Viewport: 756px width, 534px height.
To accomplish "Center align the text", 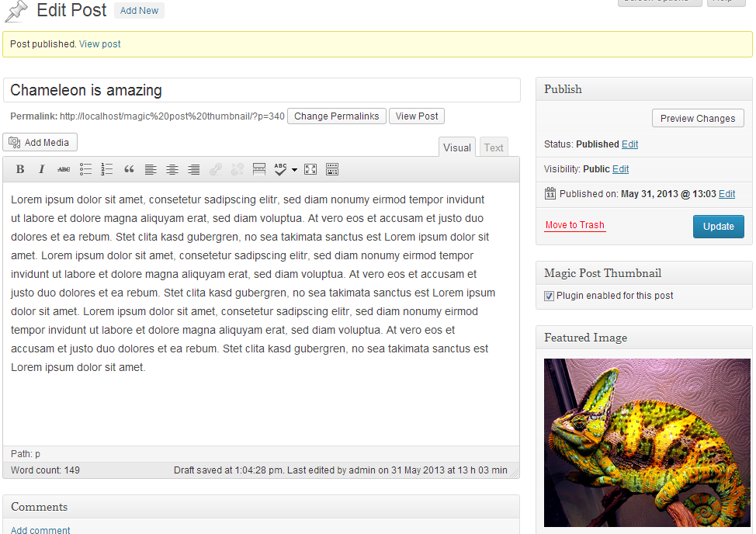I will click(x=172, y=169).
